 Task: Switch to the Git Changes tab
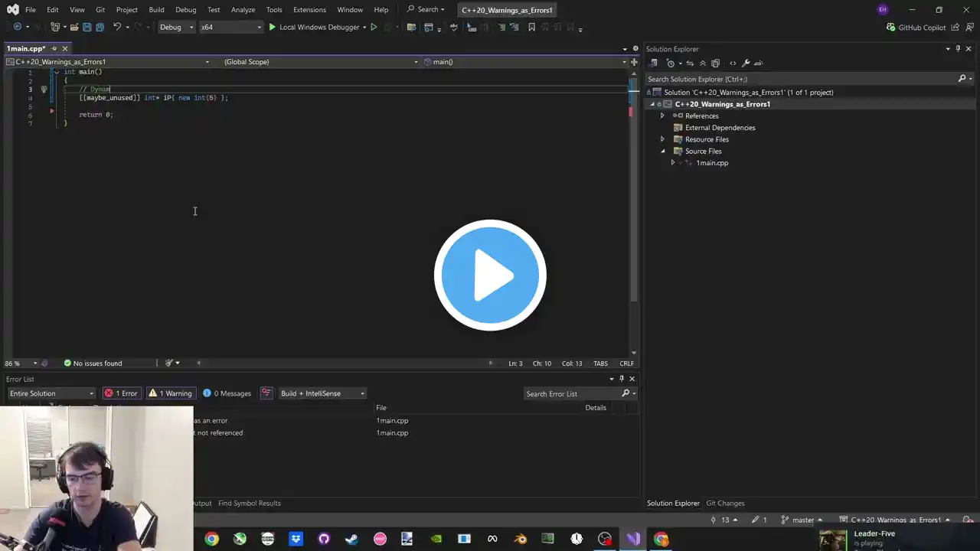coord(724,504)
